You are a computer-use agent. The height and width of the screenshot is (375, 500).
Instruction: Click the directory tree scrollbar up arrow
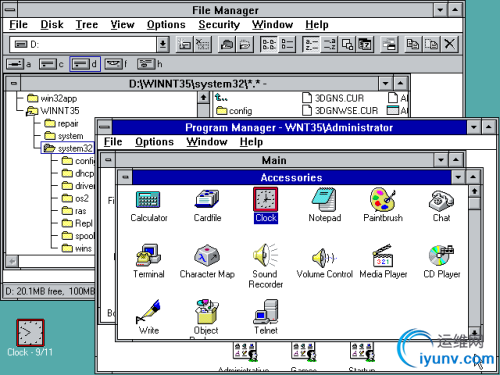203,98
